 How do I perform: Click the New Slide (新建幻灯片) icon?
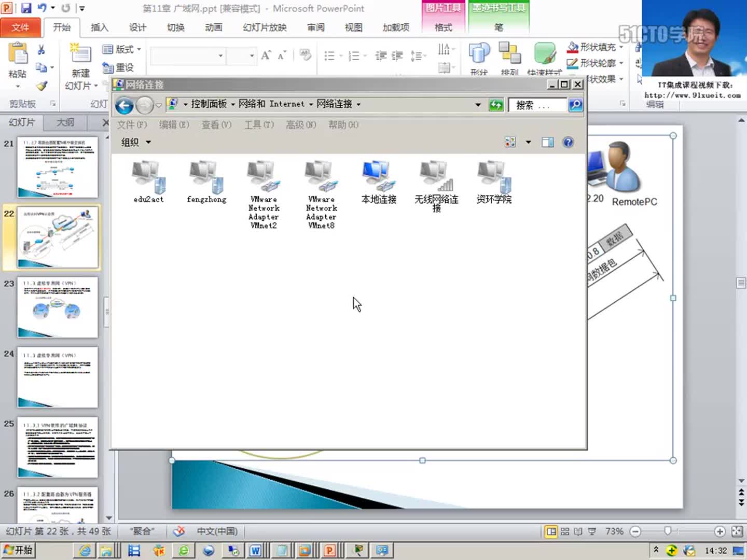point(81,53)
